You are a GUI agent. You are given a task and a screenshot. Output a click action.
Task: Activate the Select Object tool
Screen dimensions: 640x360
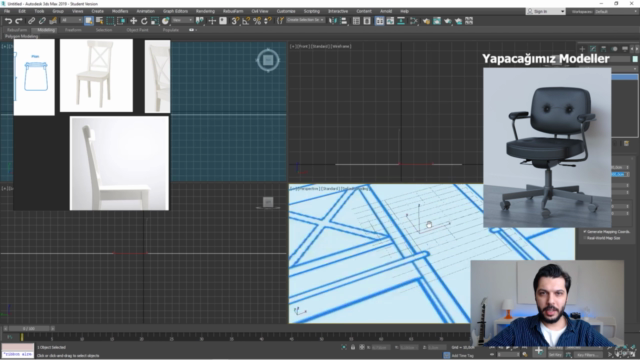coord(89,21)
